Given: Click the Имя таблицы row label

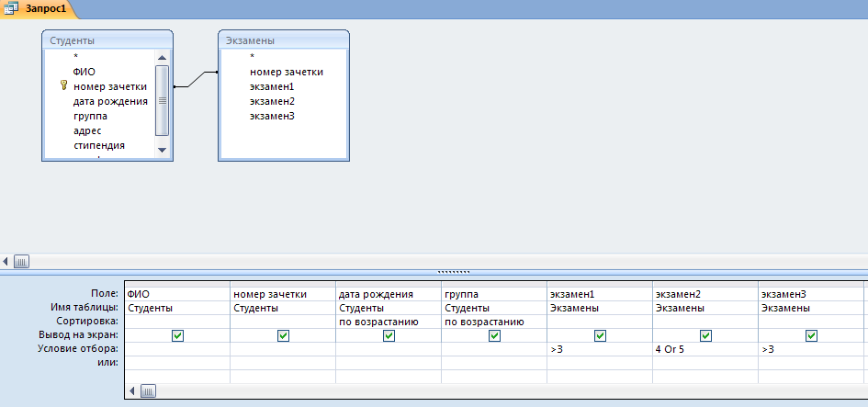Looking at the screenshot, I should click(83, 308).
